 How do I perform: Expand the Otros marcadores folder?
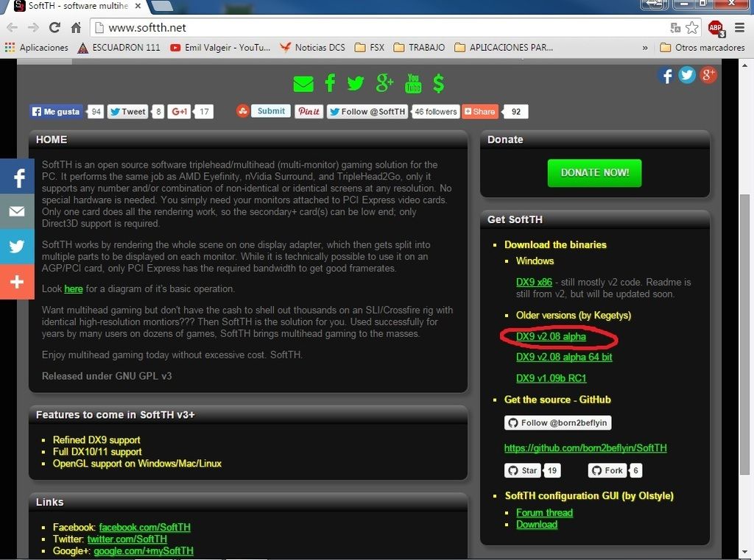tap(702, 48)
